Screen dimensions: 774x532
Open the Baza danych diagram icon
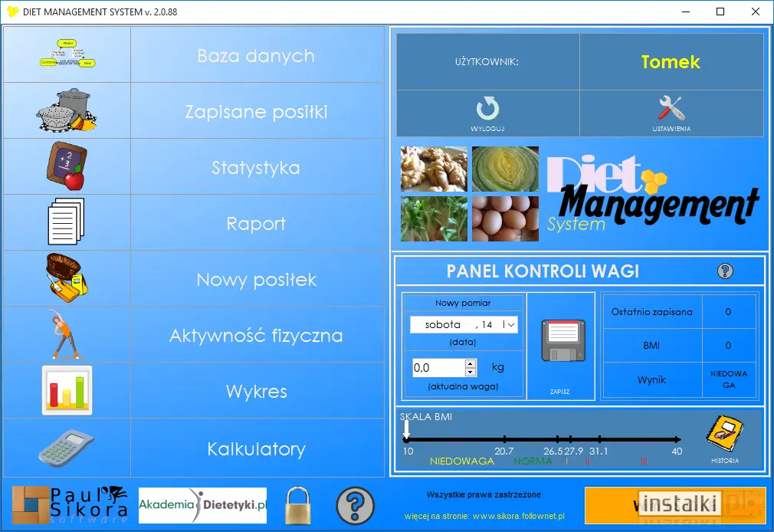coord(67,54)
